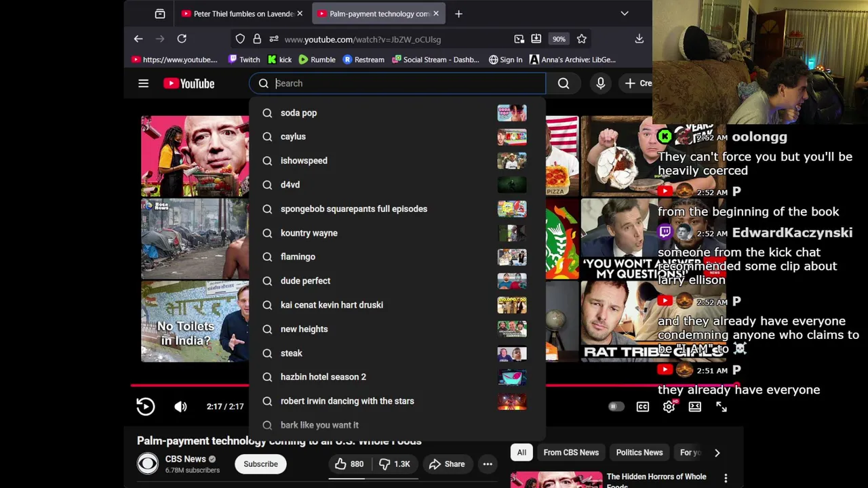Image resolution: width=868 pixels, height=488 pixels.
Task: Switch to theater mode
Action: [695, 407]
